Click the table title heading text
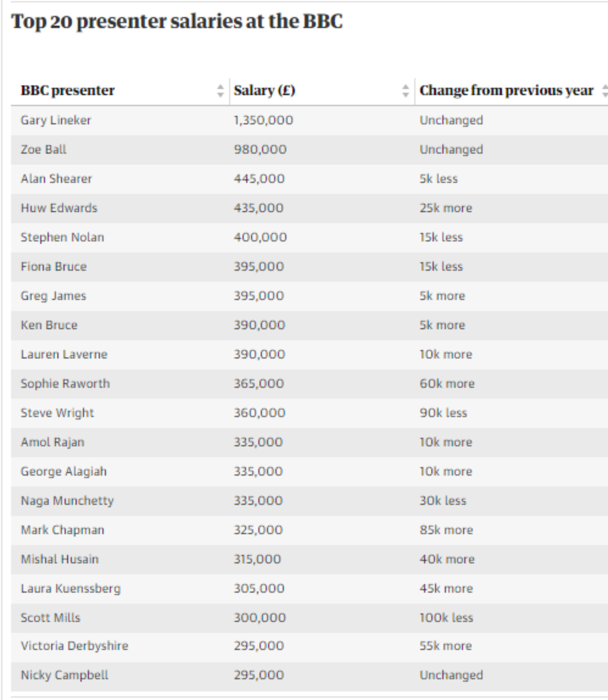The height and width of the screenshot is (700, 608). pos(177,21)
